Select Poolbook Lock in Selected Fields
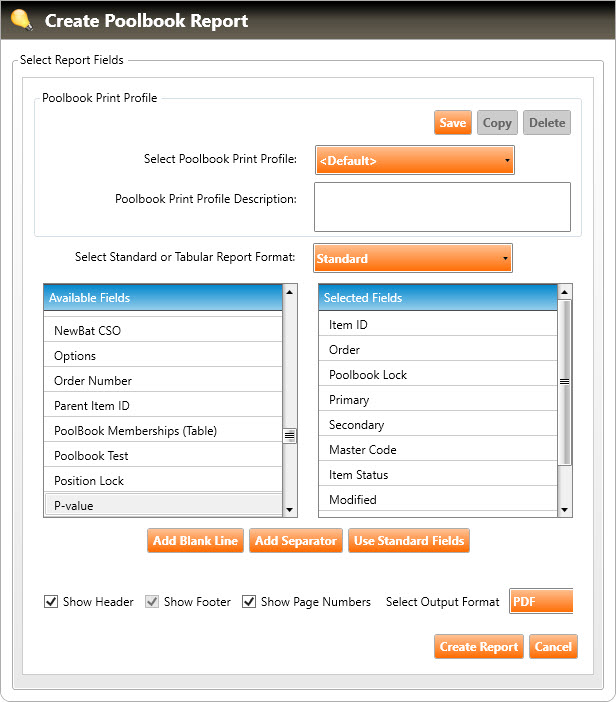616x702 pixels. [437, 375]
